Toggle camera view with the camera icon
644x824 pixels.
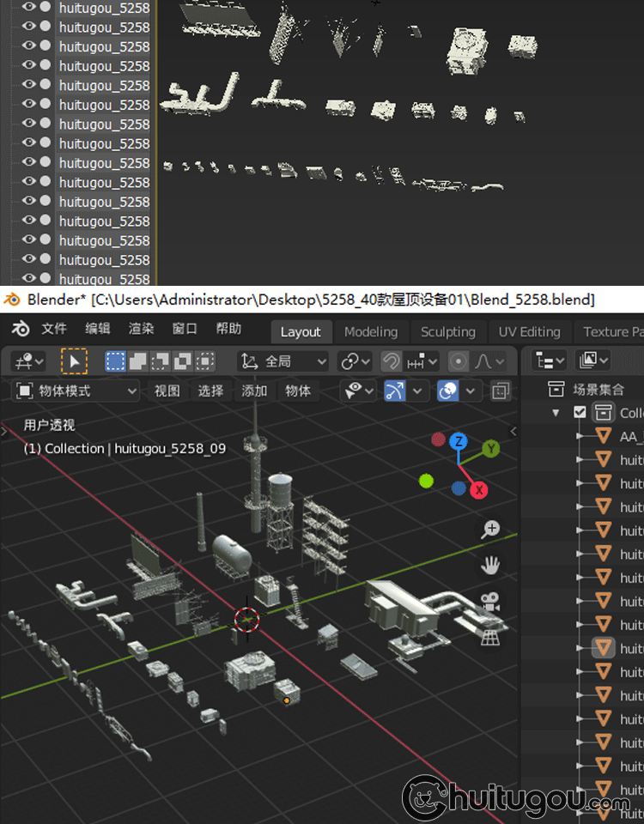[491, 602]
